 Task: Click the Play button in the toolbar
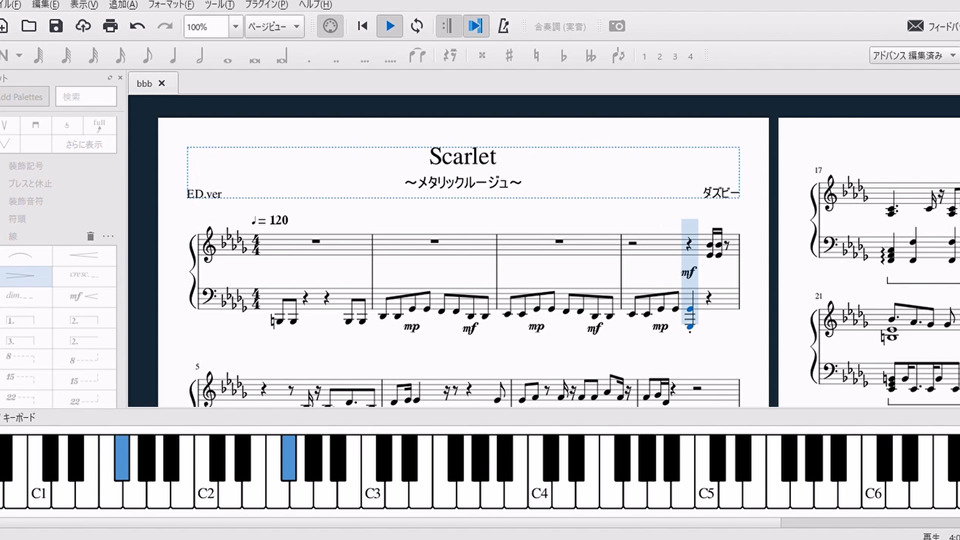tap(390, 26)
